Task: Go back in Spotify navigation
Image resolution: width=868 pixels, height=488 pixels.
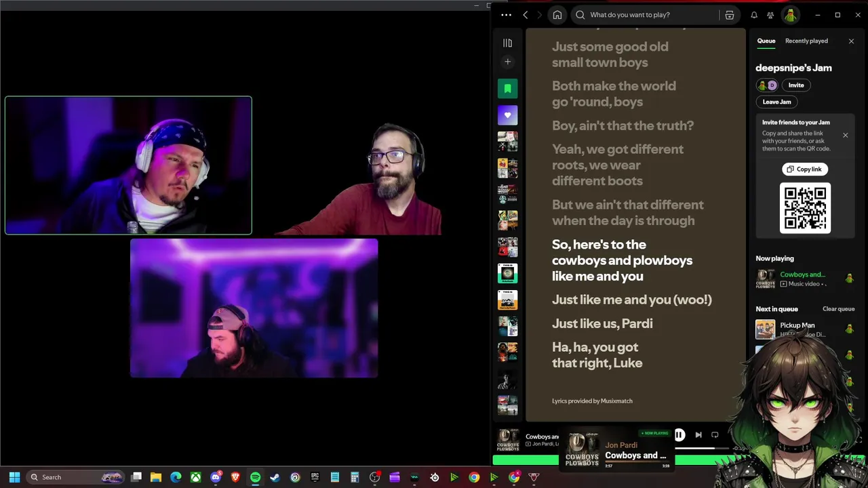Action: point(525,15)
